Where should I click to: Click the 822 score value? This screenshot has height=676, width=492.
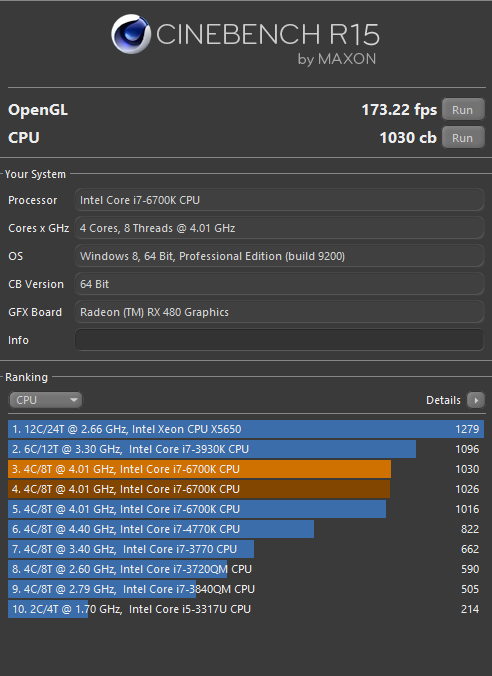[x=470, y=529]
